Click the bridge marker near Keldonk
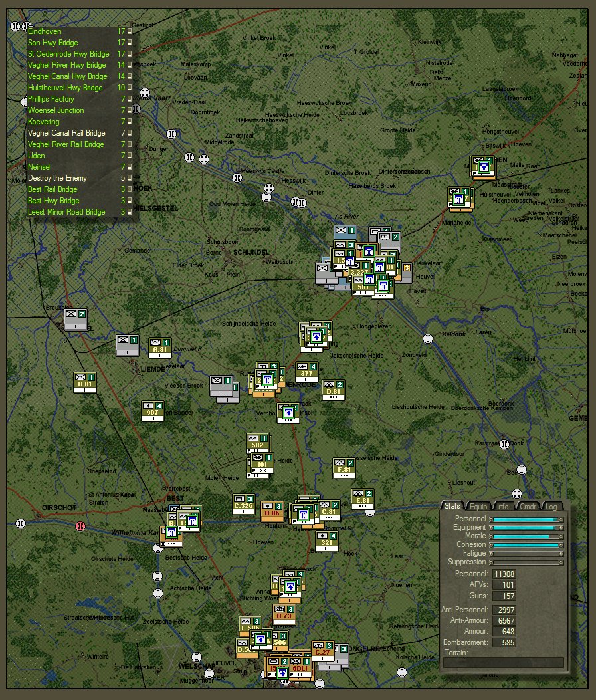Screen dimensions: 596x700 (x=428, y=339)
